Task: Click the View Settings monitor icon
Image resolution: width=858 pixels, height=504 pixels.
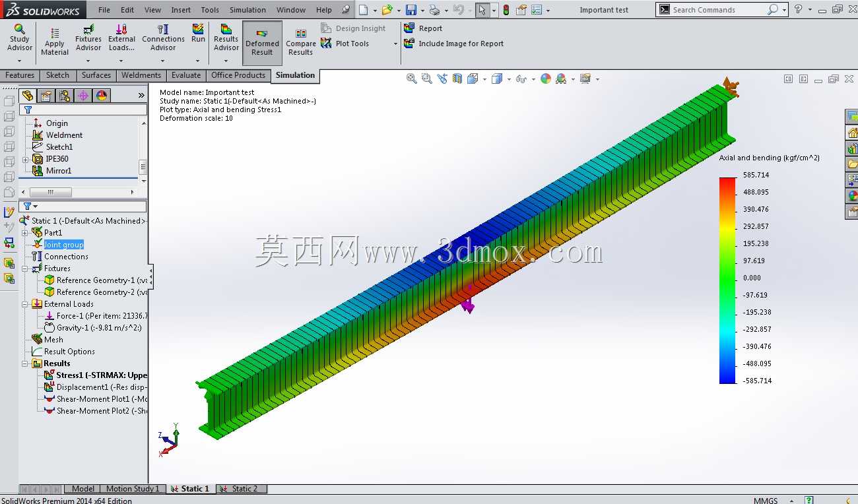Action: coord(585,79)
